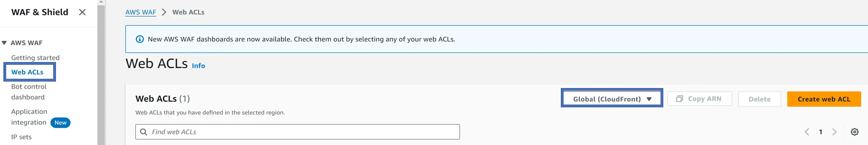
Task: Go to next page of results
Action: point(834,132)
